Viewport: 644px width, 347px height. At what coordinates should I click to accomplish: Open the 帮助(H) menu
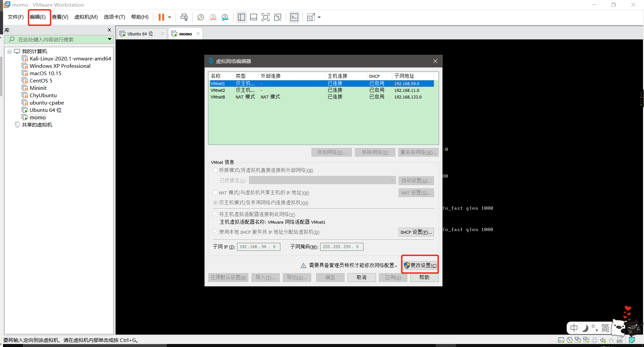(140, 17)
